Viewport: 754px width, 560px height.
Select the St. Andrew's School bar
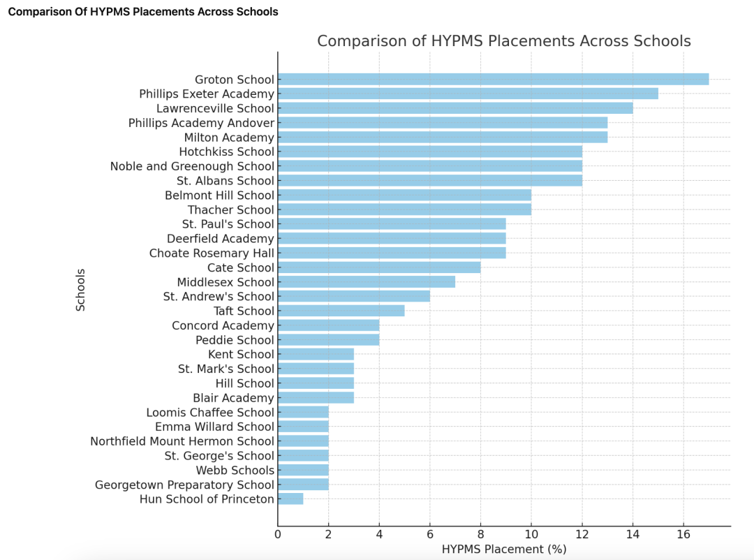click(354, 296)
